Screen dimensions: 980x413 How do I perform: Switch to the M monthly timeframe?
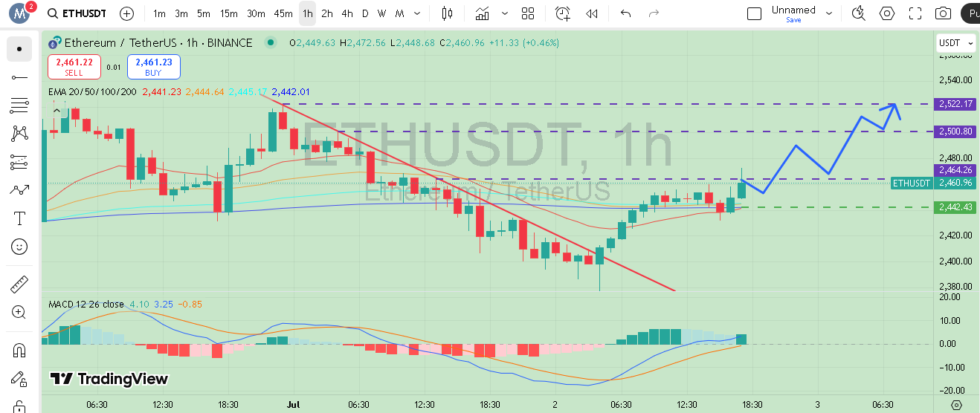[400, 13]
